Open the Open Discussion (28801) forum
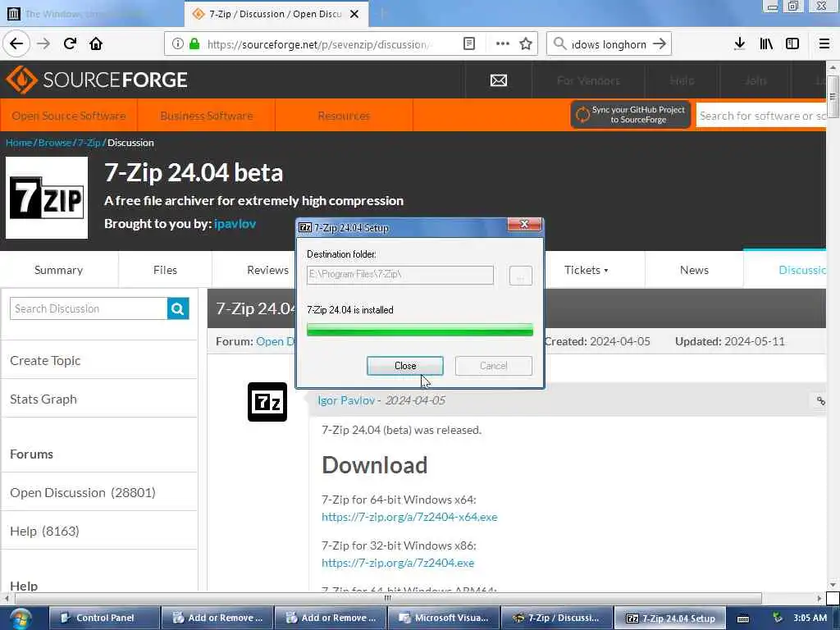840x630 pixels. pos(83,492)
